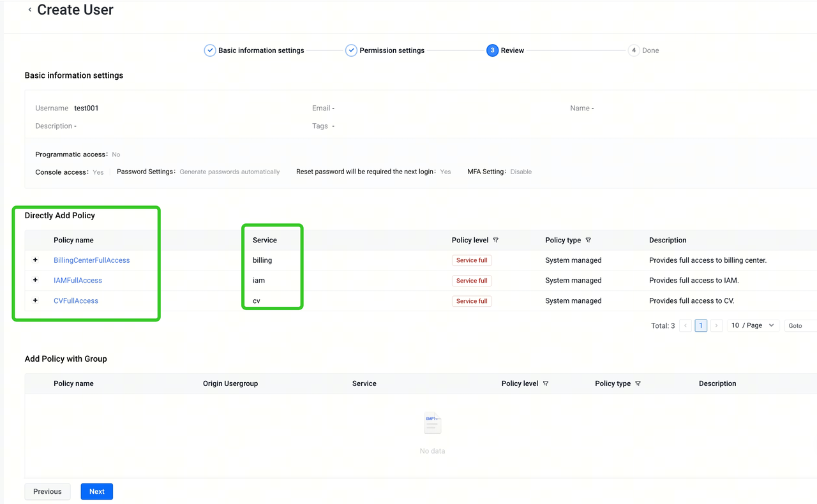Click 'Provides full access to IAM.' description

pyautogui.click(x=694, y=280)
